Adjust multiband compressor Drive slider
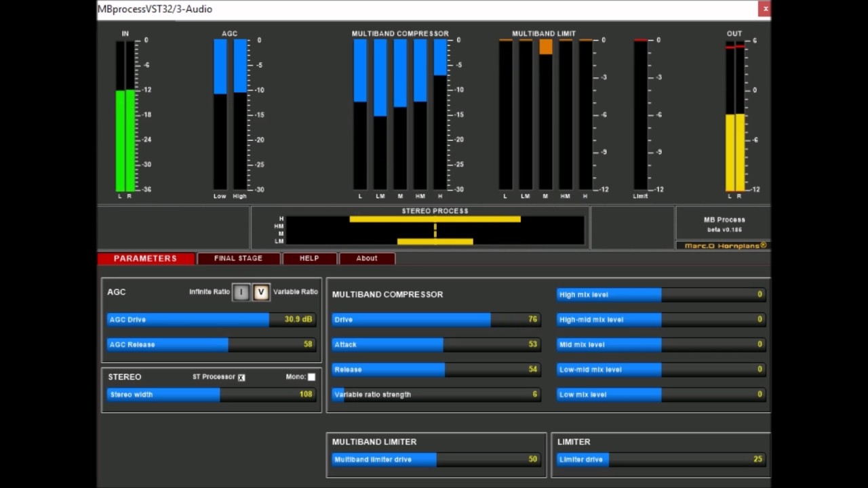 [436, 319]
